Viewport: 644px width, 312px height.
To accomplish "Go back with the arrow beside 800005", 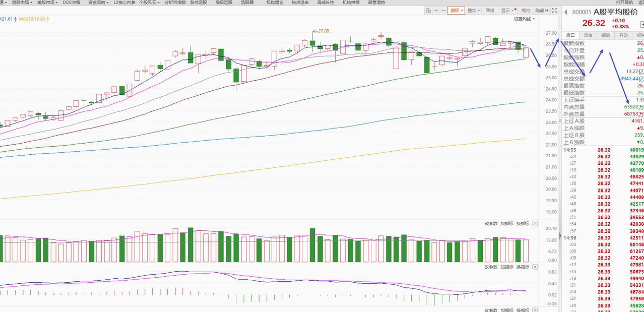I will 565,12.
